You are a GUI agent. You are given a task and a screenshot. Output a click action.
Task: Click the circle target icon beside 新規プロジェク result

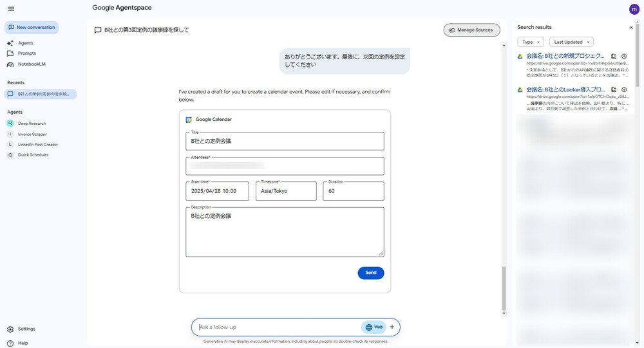point(624,56)
